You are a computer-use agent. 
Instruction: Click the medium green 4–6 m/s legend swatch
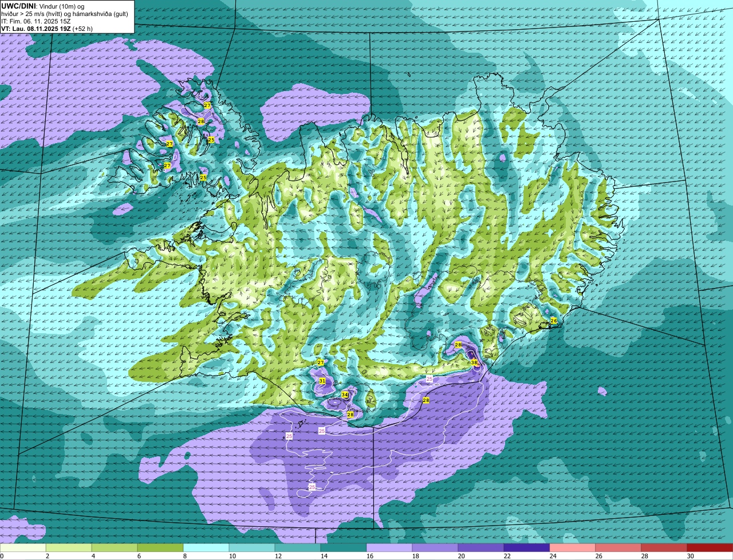click(x=115, y=548)
